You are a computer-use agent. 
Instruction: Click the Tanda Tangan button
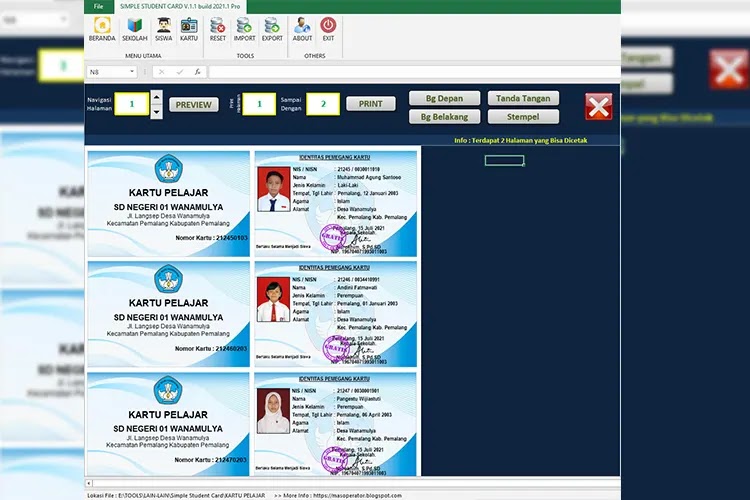point(523,98)
